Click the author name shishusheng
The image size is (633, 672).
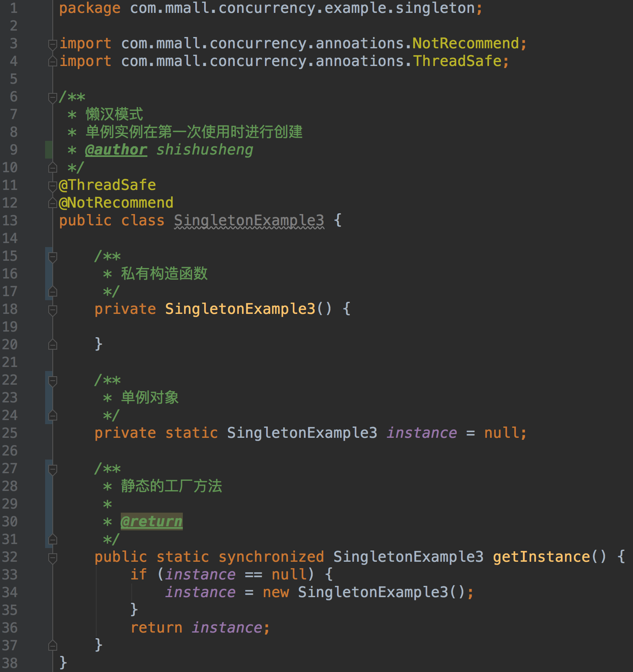pyautogui.click(x=205, y=150)
